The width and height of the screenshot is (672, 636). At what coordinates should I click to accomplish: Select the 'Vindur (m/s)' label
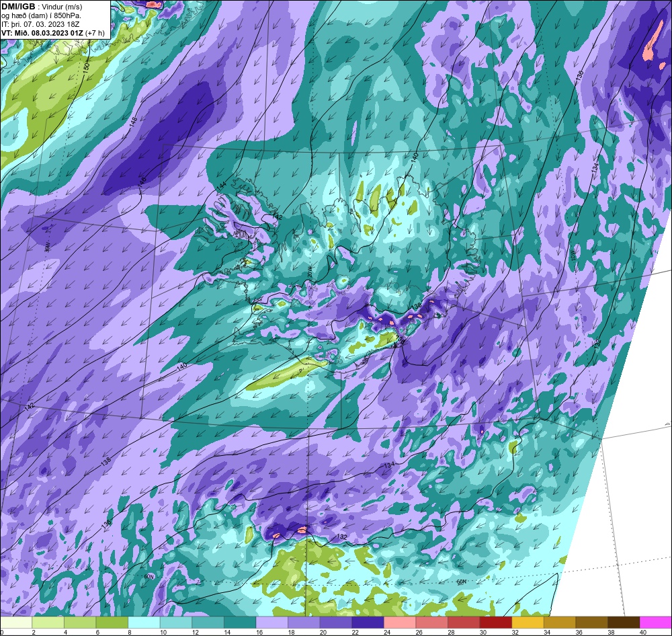point(62,7)
